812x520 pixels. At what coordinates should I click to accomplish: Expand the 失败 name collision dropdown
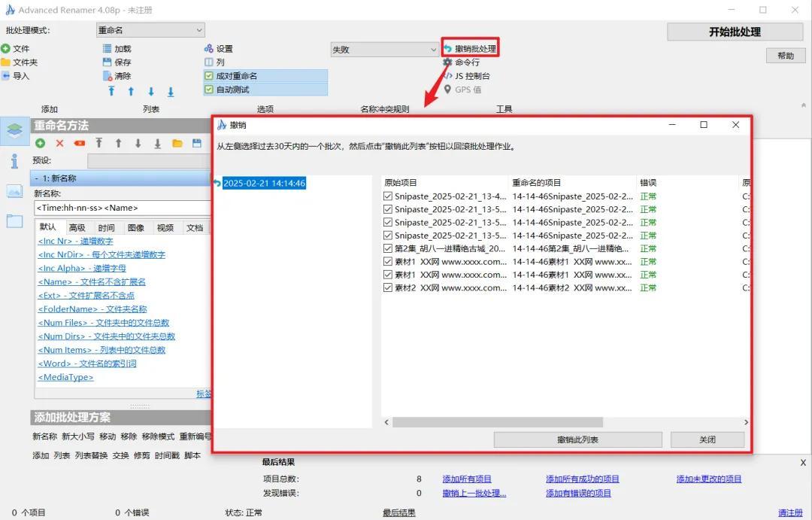coord(384,50)
